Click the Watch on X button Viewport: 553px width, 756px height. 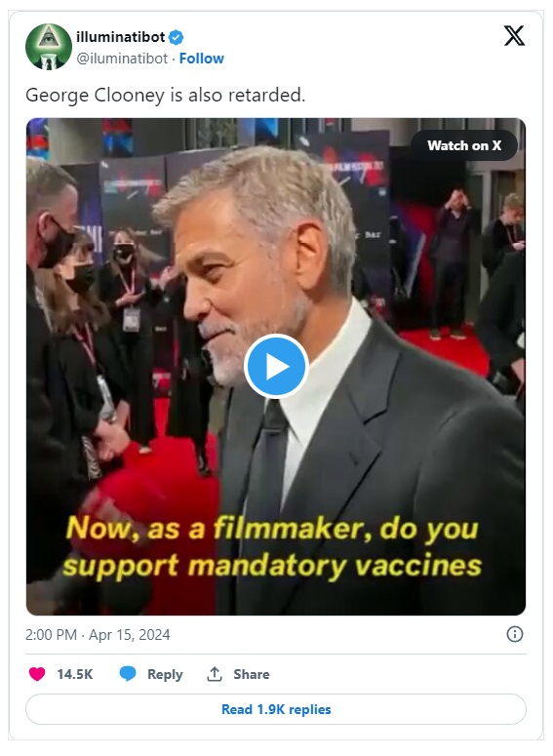coord(464,145)
